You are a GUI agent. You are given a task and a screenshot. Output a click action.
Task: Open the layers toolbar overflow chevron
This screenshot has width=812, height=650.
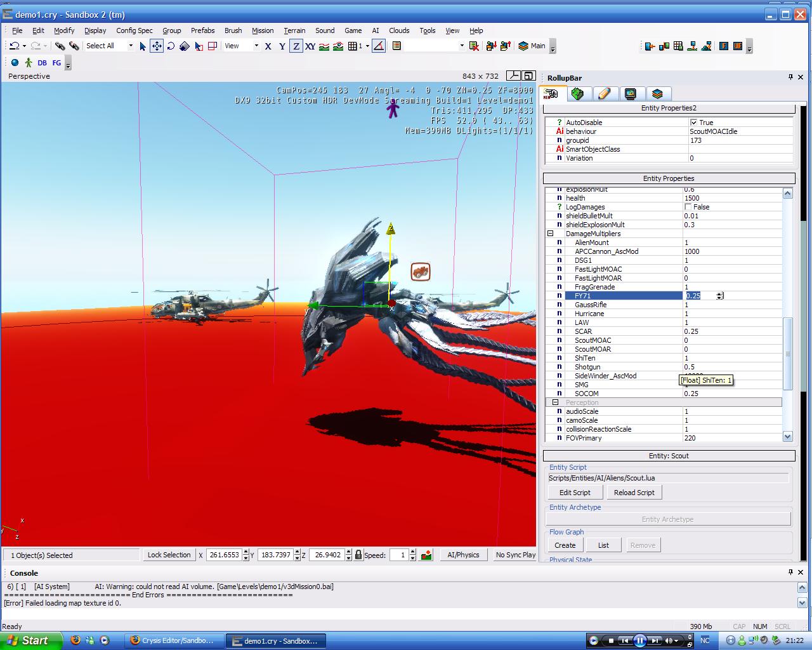click(x=553, y=47)
